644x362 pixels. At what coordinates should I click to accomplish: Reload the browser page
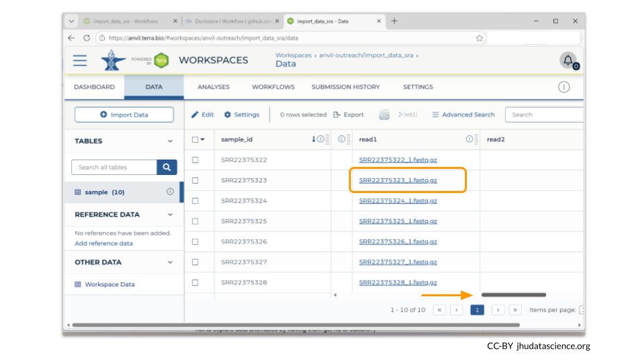(x=87, y=38)
